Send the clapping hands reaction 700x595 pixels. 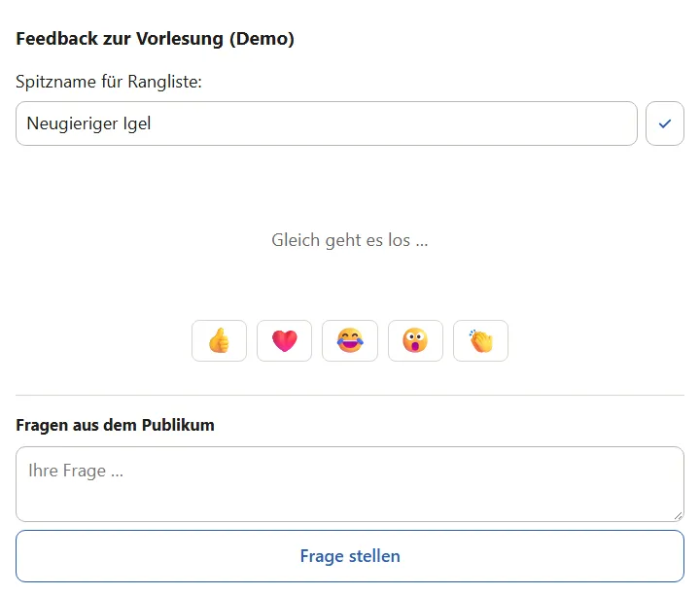pos(481,340)
